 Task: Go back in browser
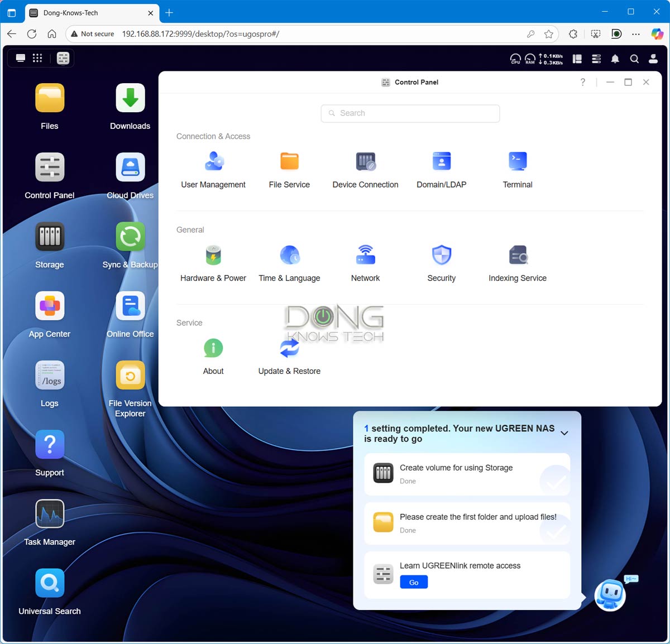pyautogui.click(x=12, y=34)
